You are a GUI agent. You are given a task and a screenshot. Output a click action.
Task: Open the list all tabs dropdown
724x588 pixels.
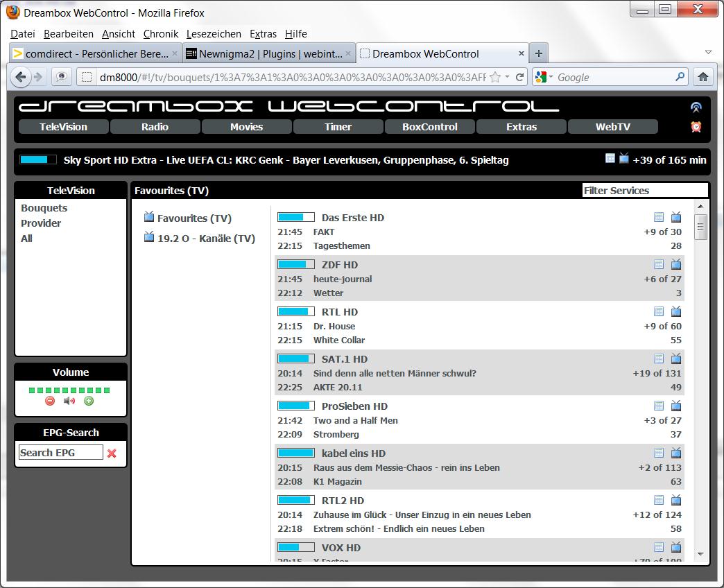(x=708, y=52)
